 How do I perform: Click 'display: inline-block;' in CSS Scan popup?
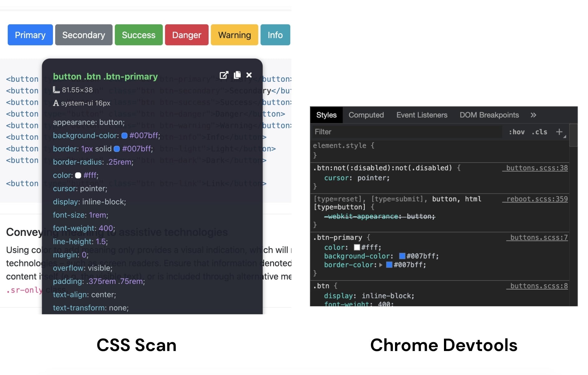(x=89, y=202)
